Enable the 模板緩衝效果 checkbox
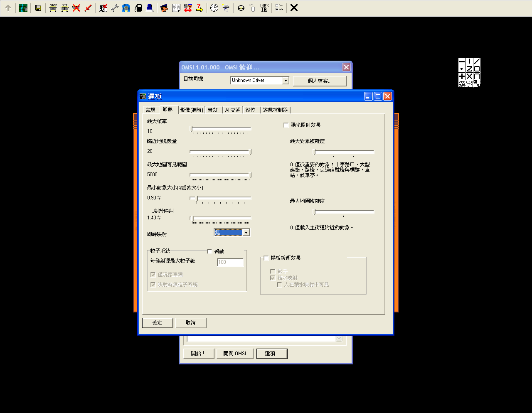The width and height of the screenshot is (532, 413). (x=266, y=258)
